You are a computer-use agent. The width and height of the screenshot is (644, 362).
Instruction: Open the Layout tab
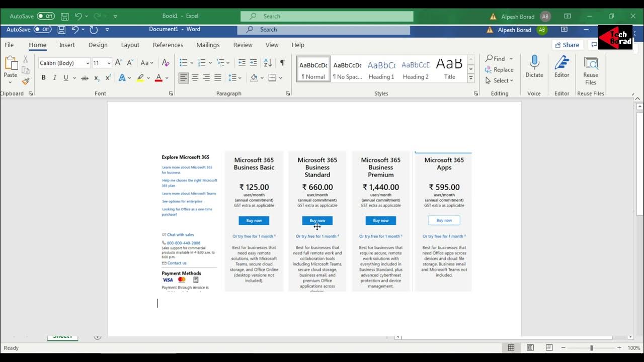tap(130, 45)
